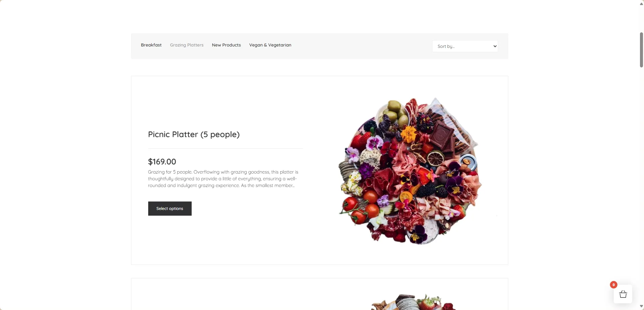Click the scrollbar down arrow
The width and height of the screenshot is (644, 310).
(x=641, y=306)
